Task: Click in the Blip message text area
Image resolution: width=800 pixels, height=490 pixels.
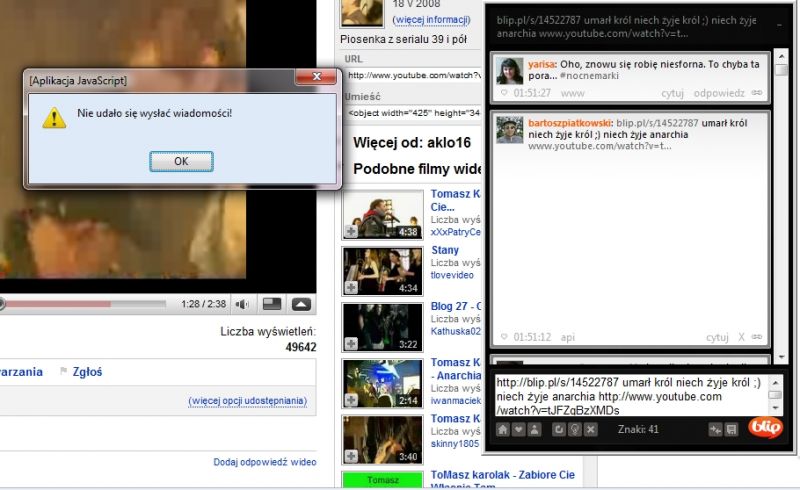Action: (631, 396)
